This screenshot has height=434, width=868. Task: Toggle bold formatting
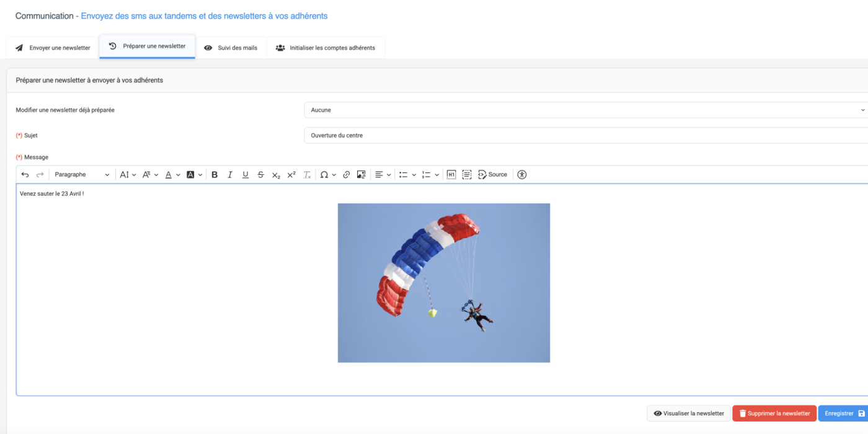tap(215, 175)
